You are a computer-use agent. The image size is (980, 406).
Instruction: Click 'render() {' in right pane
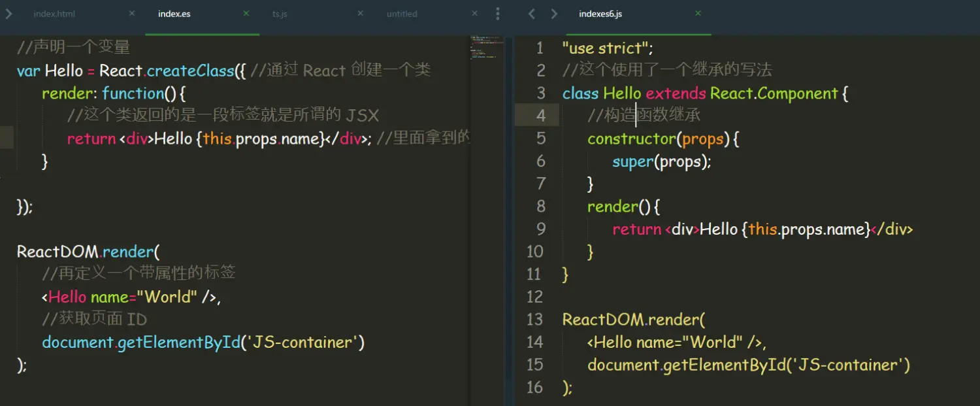tap(624, 207)
